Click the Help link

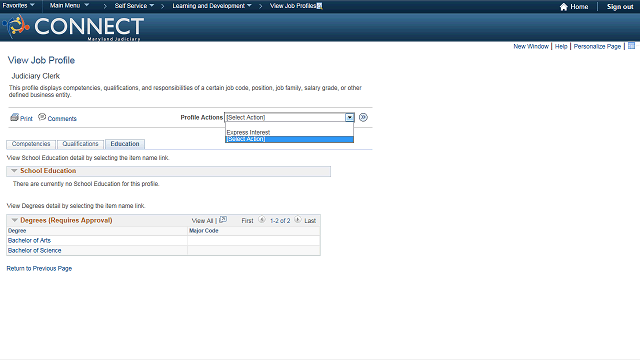[561, 47]
